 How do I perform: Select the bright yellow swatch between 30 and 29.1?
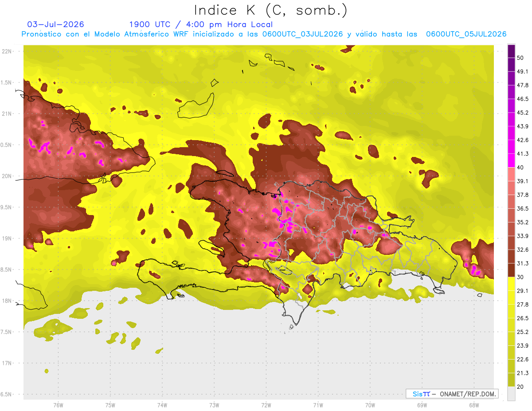(511, 284)
